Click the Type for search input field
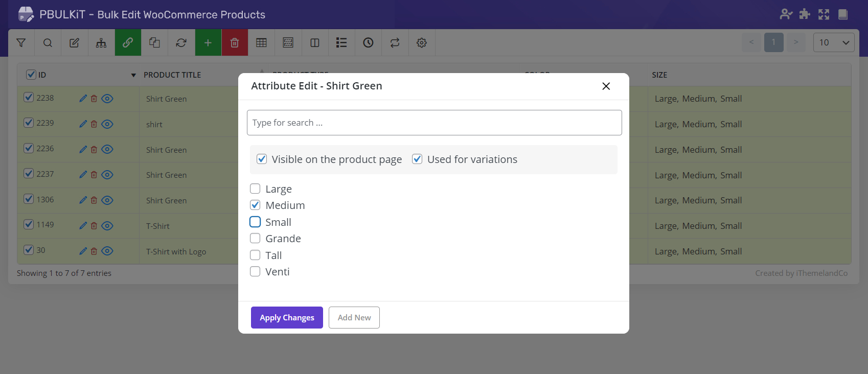The width and height of the screenshot is (868, 374). 434,123
